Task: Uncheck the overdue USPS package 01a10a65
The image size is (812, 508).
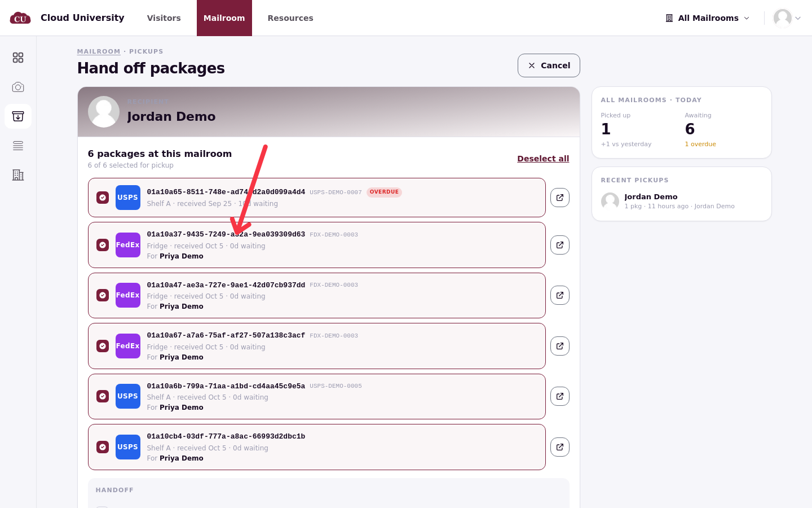Action: click(103, 198)
